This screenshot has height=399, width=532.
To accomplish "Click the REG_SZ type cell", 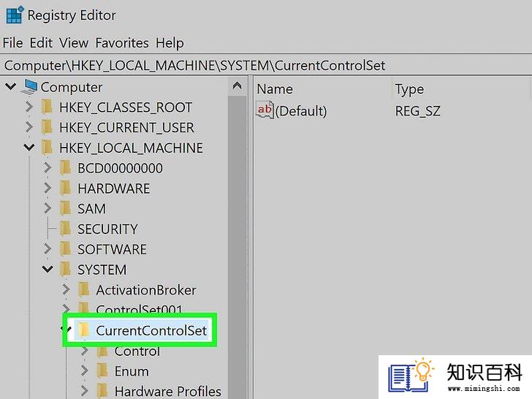I will click(x=418, y=111).
